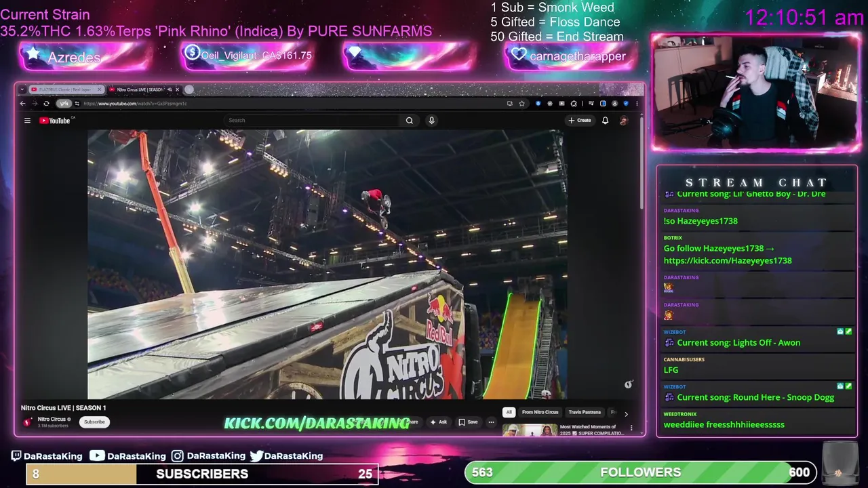Click WEEDTRONIX username in chat
The image size is (868, 488).
tap(679, 414)
